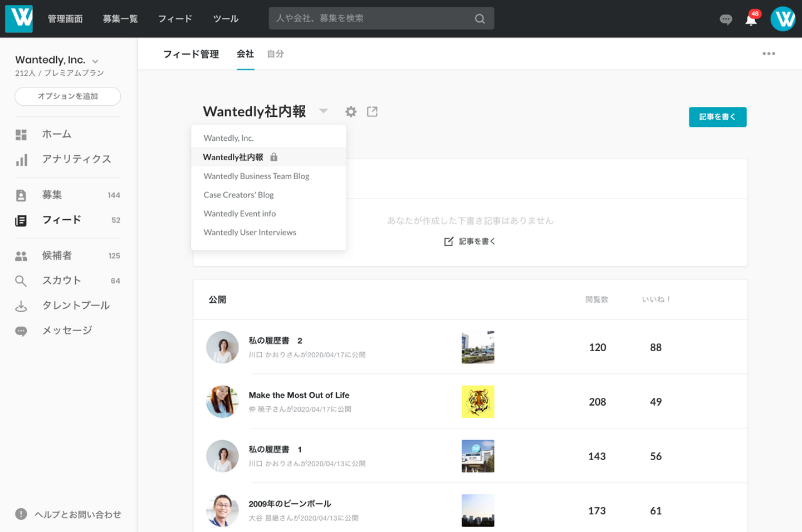
Task: Click the 記事を書く link in drafts area
Action: click(477, 242)
